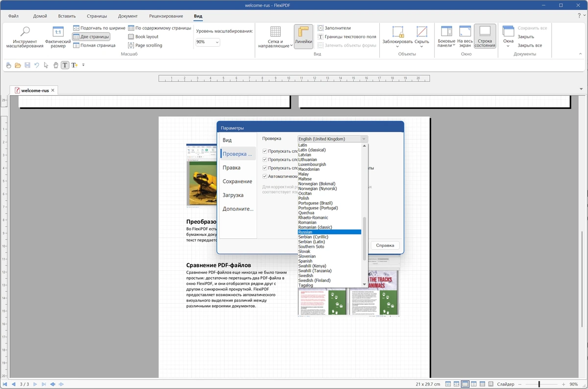Screen dimensions: 588x389
Task: Open the Файл menu tab
Action: (13, 16)
